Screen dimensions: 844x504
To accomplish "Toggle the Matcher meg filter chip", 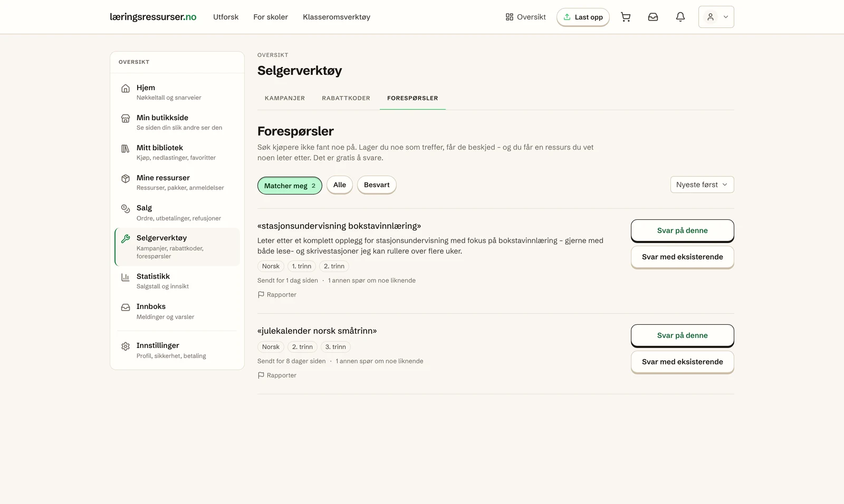I will point(290,186).
